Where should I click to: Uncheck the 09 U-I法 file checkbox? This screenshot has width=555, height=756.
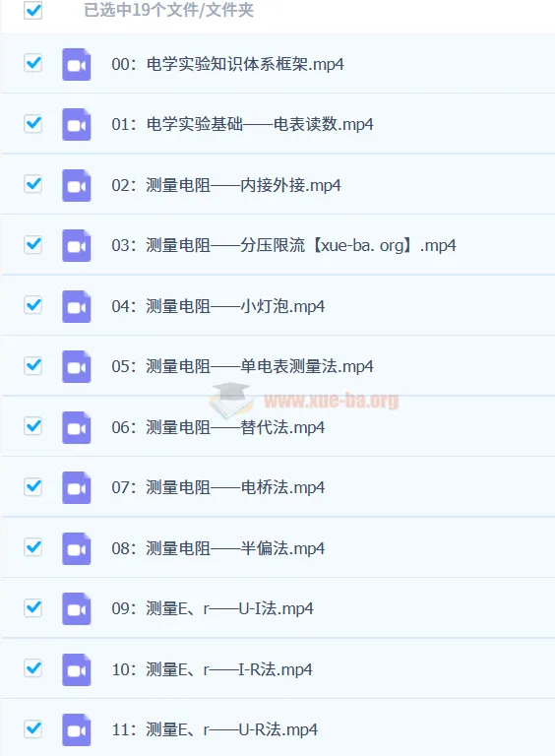tap(33, 607)
